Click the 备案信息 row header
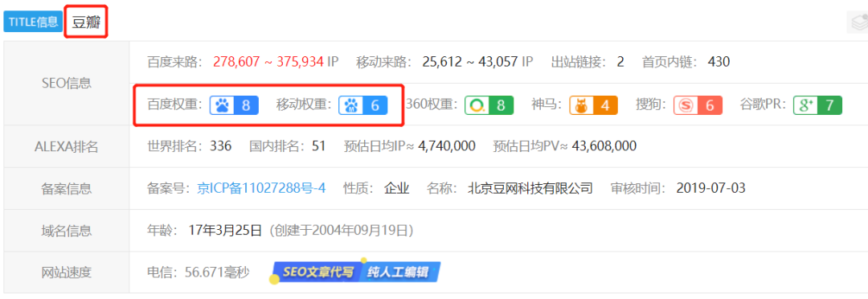 point(67,188)
